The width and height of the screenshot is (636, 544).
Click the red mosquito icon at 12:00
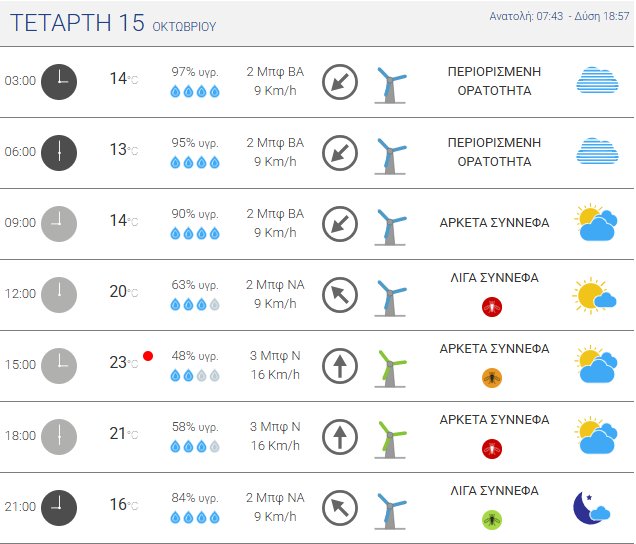click(x=492, y=306)
